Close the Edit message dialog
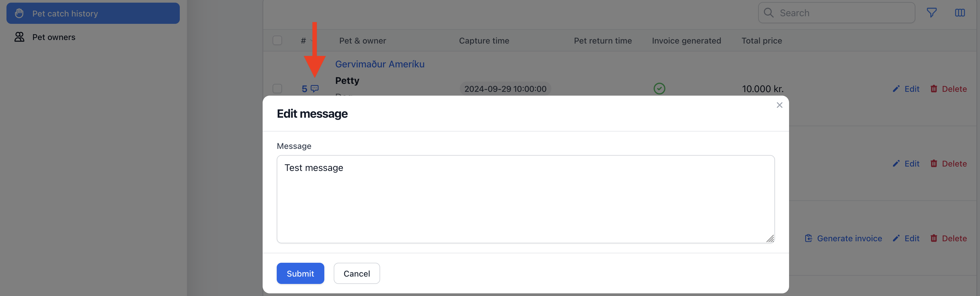 point(779,105)
